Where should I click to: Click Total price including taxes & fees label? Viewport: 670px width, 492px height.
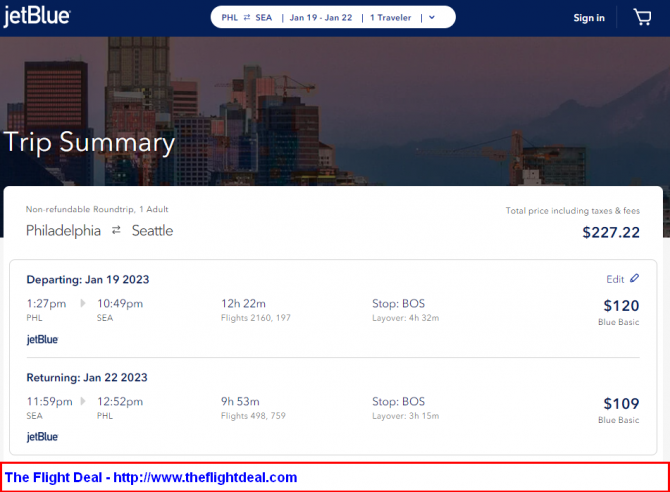point(573,210)
